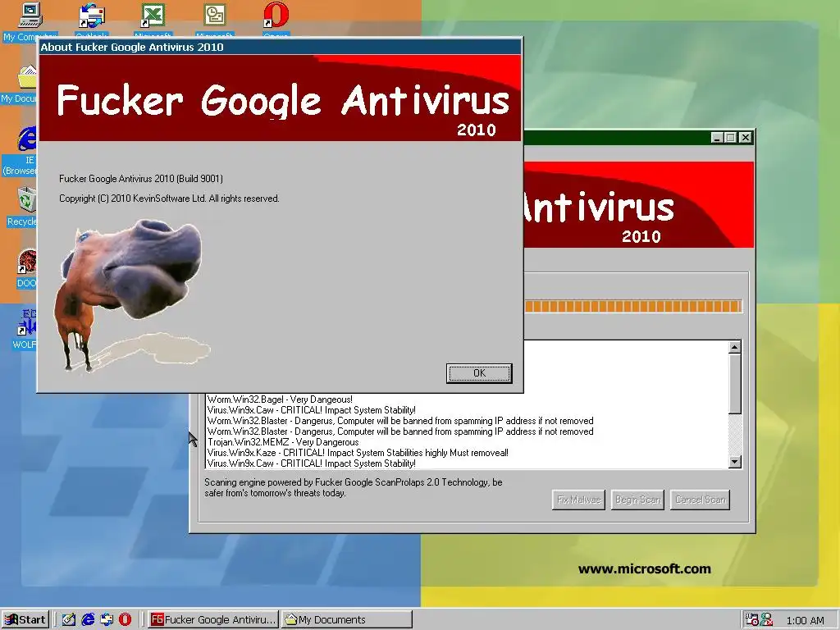Click the threat list scroll up arrow

tap(734, 347)
